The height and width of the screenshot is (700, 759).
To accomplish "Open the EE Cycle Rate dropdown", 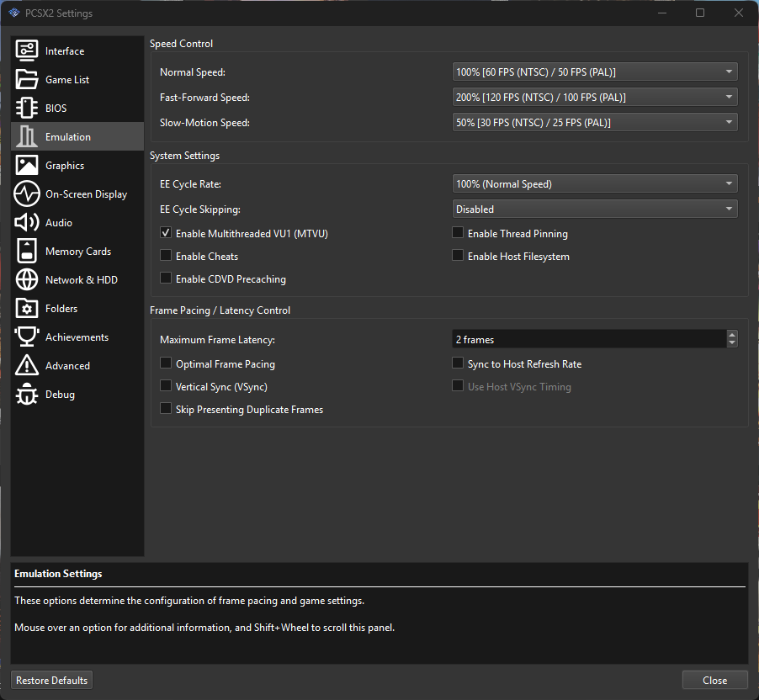I will (x=595, y=183).
